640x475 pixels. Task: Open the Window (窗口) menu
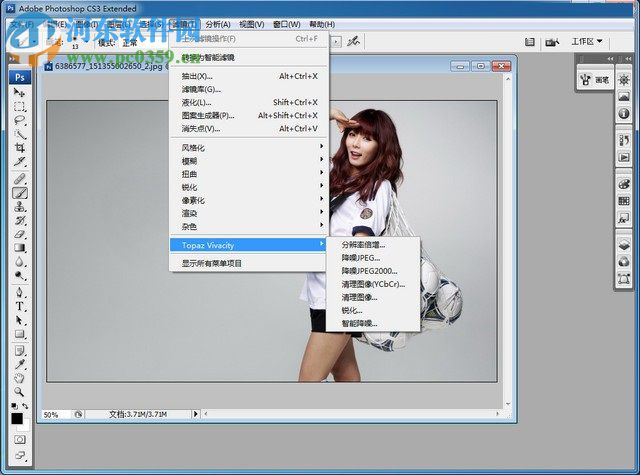pos(287,24)
